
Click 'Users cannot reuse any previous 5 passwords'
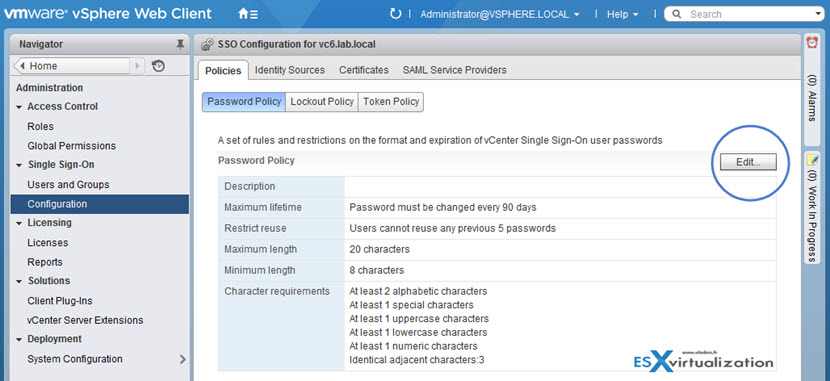click(453, 229)
